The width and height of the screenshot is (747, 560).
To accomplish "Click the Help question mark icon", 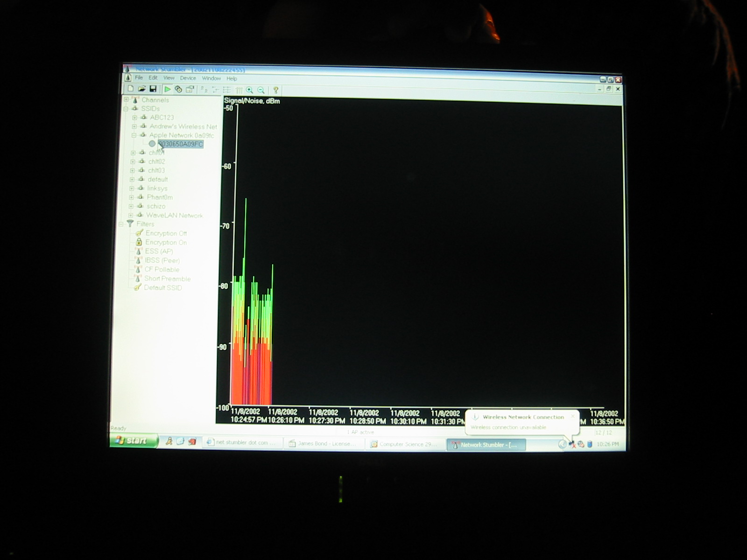I will click(275, 90).
